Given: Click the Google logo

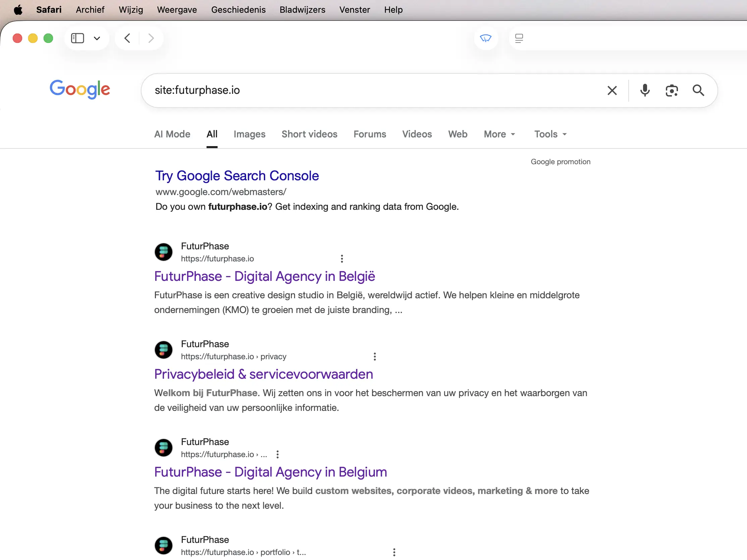Looking at the screenshot, I should click(x=80, y=89).
